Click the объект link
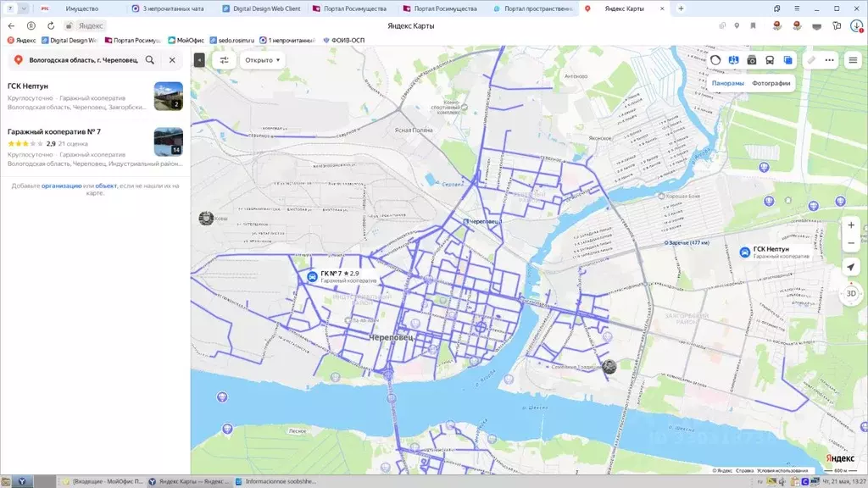This screenshot has width=868, height=488. pos(106,186)
